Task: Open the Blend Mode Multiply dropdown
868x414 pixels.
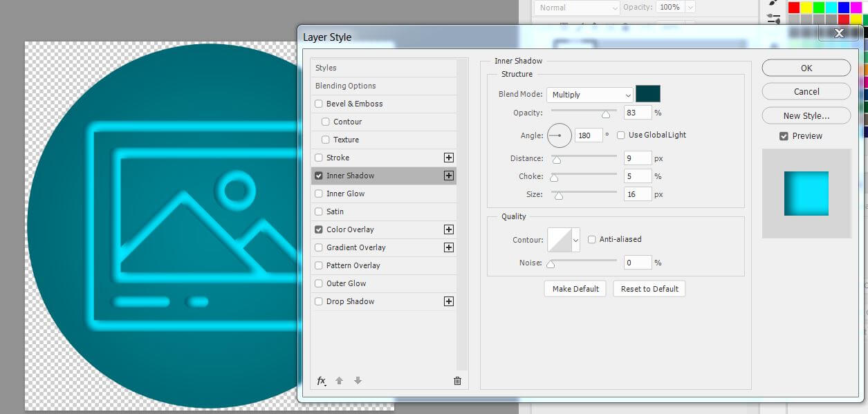Action: click(589, 95)
